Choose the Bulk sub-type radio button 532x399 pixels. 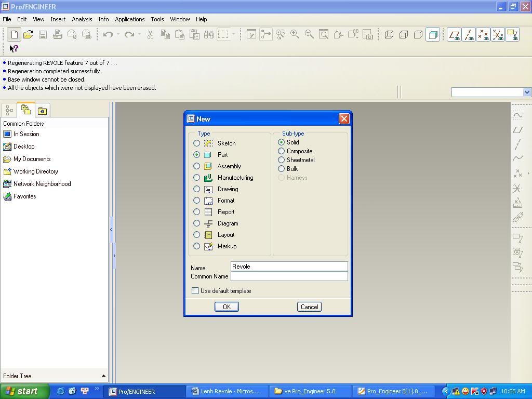pos(281,169)
